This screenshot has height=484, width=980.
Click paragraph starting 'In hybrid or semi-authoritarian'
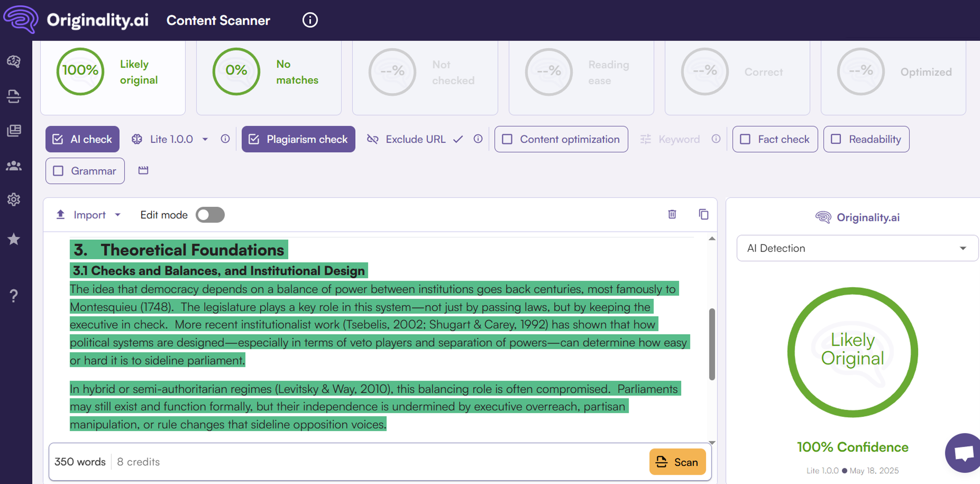375,407
